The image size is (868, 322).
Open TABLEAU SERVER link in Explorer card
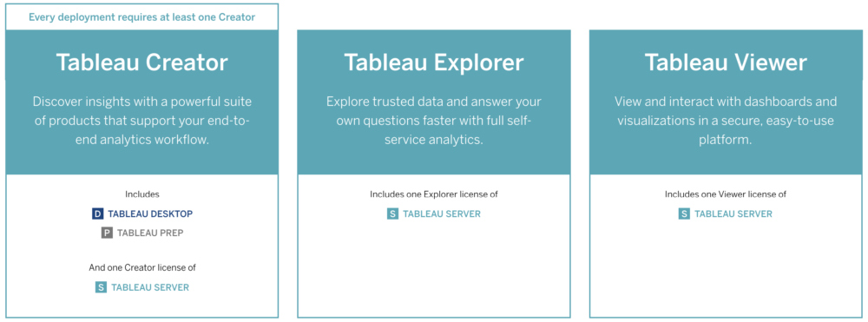pos(442,214)
